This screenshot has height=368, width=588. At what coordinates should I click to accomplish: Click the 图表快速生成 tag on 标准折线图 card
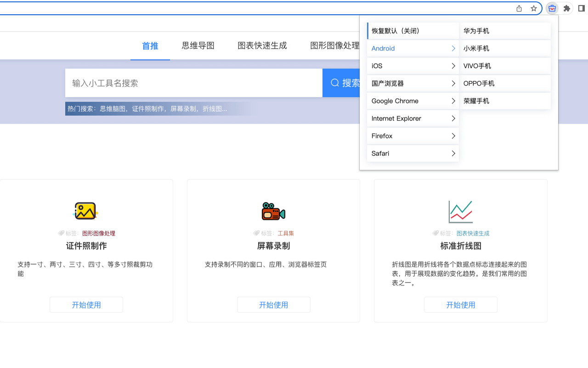(x=473, y=233)
